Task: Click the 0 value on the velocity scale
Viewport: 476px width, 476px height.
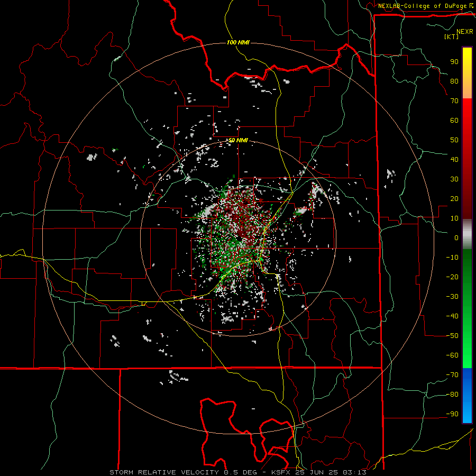Action: (x=456, y=237)
